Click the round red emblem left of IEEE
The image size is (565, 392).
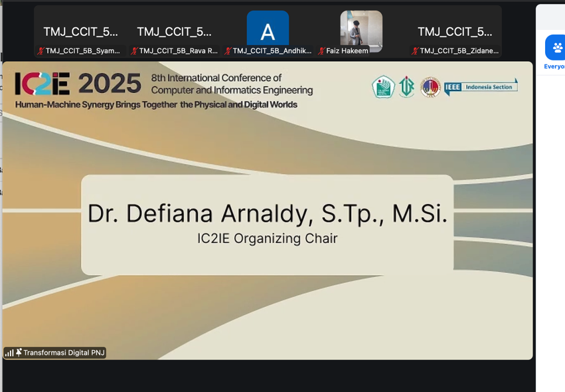(x=430, y=87)
